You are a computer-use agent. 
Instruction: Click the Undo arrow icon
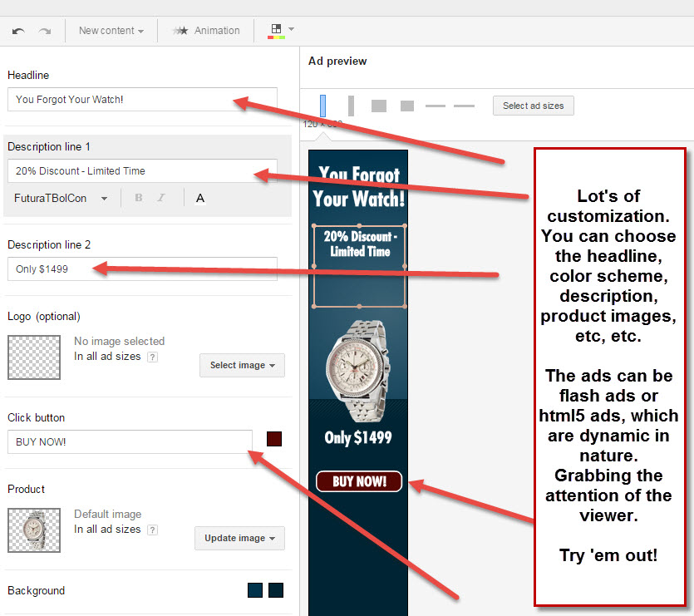[17, 30]
